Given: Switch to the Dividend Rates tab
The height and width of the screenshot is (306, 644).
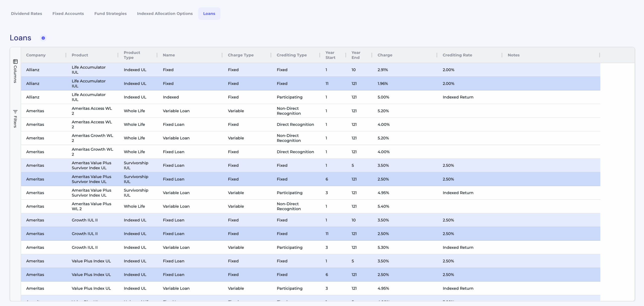Looking at the screenshot, I should (x=26, y=14).
